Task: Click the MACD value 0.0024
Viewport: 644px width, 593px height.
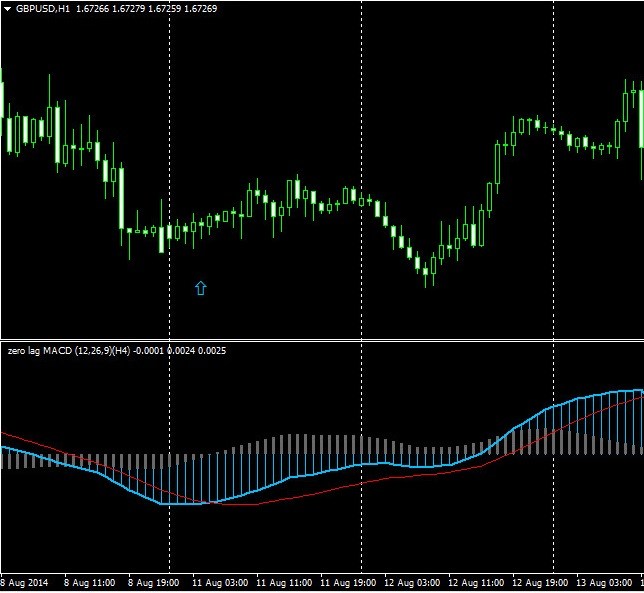Action: [182, 351]
